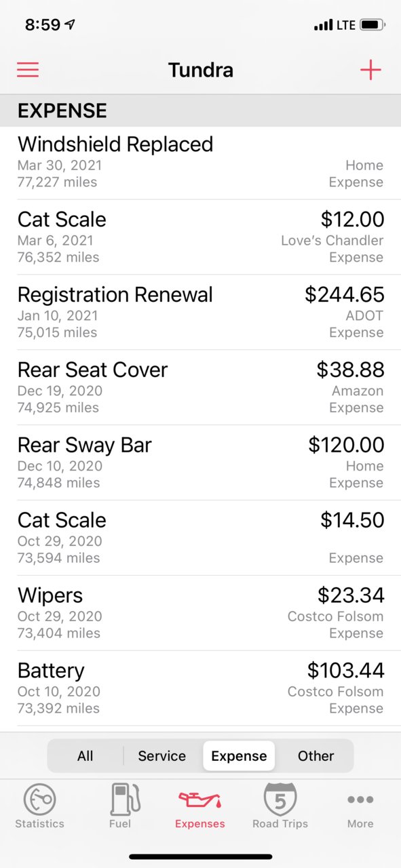This screenshot has width=401, height=868.
Task: Tap the plus icon to add expense
Action: (x=370, y=69)
